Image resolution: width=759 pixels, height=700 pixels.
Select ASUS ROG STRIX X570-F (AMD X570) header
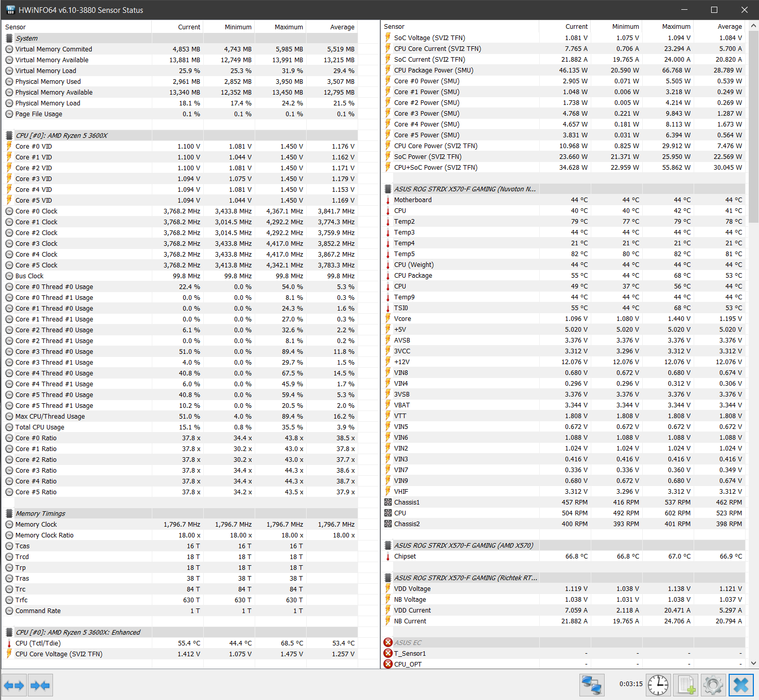point(563,545)
